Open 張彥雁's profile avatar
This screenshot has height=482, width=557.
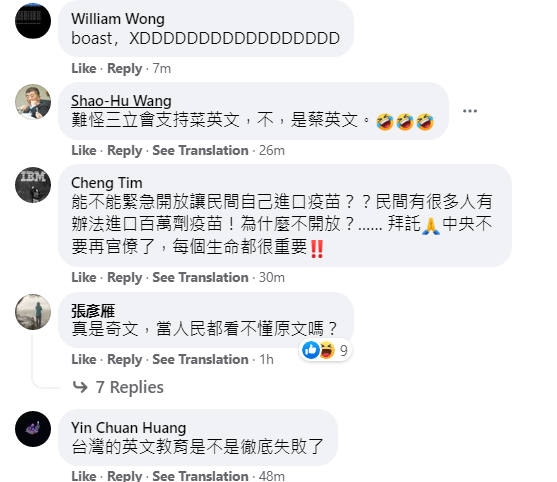click(33, 312)
